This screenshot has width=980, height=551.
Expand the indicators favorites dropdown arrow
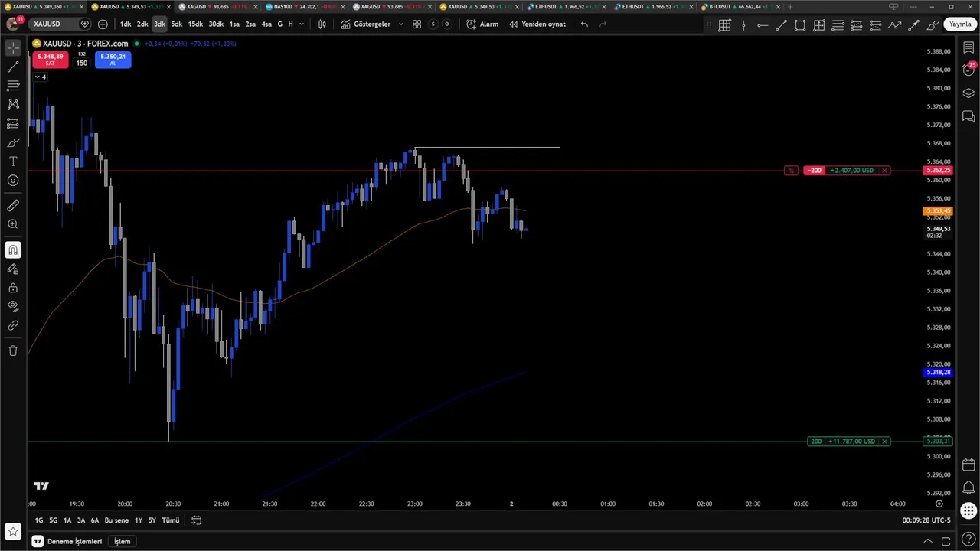400,24
